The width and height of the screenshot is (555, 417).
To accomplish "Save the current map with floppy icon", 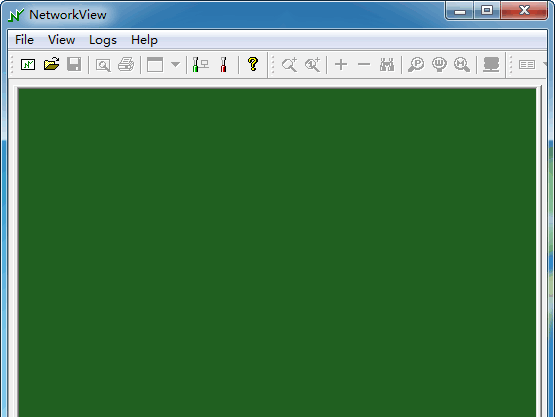I will tap(74, 65).
